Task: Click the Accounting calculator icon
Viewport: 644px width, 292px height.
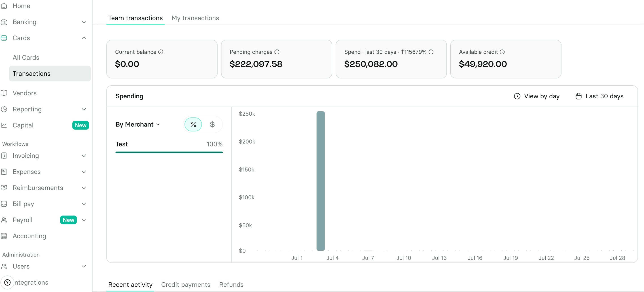Action: click(x=4, y=236)
